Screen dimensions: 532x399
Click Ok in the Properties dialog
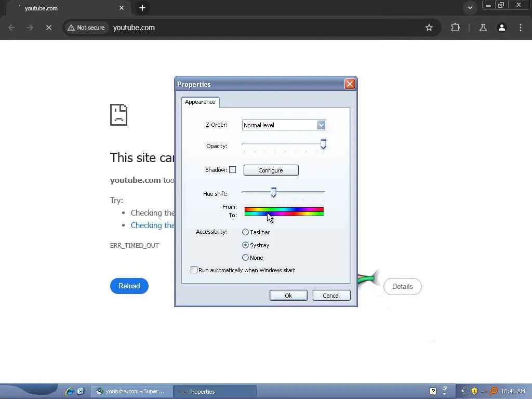click(288, 296)
